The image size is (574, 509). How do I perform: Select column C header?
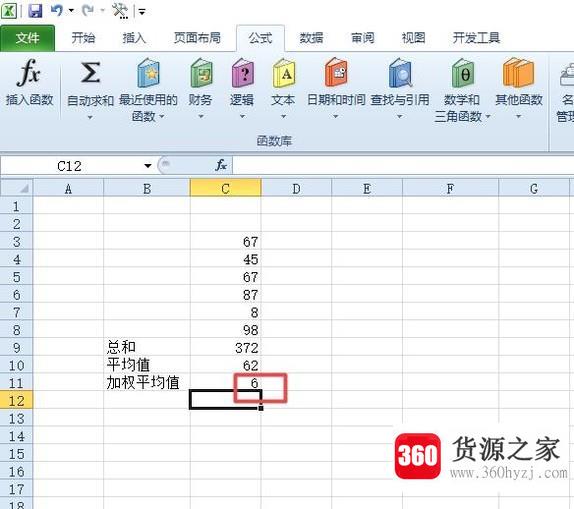tap(226, 189)
